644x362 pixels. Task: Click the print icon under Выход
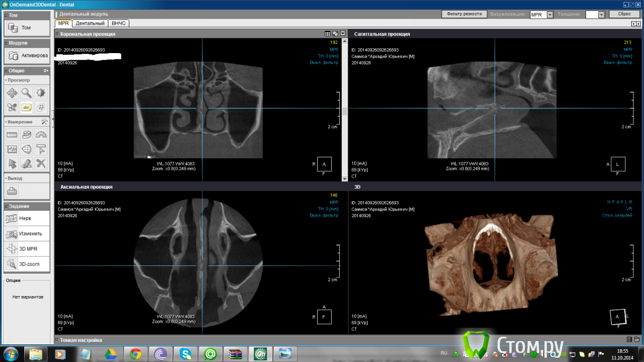pyautogui.click(x=12, y=190)
